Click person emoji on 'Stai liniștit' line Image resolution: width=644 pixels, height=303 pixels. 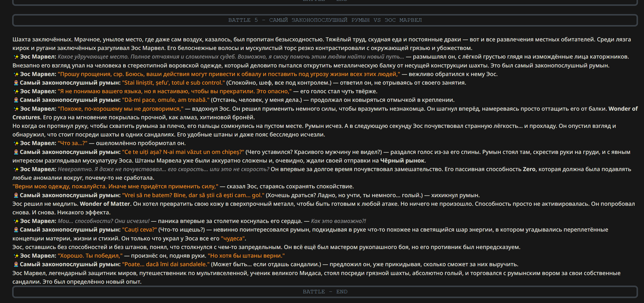point(16,83)
